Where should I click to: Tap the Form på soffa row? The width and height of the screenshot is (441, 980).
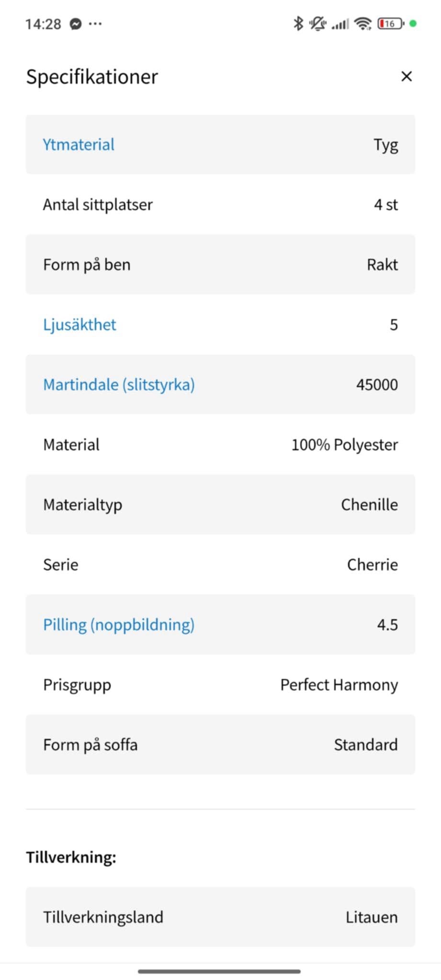pyautogui.click(x=220, y=745)
